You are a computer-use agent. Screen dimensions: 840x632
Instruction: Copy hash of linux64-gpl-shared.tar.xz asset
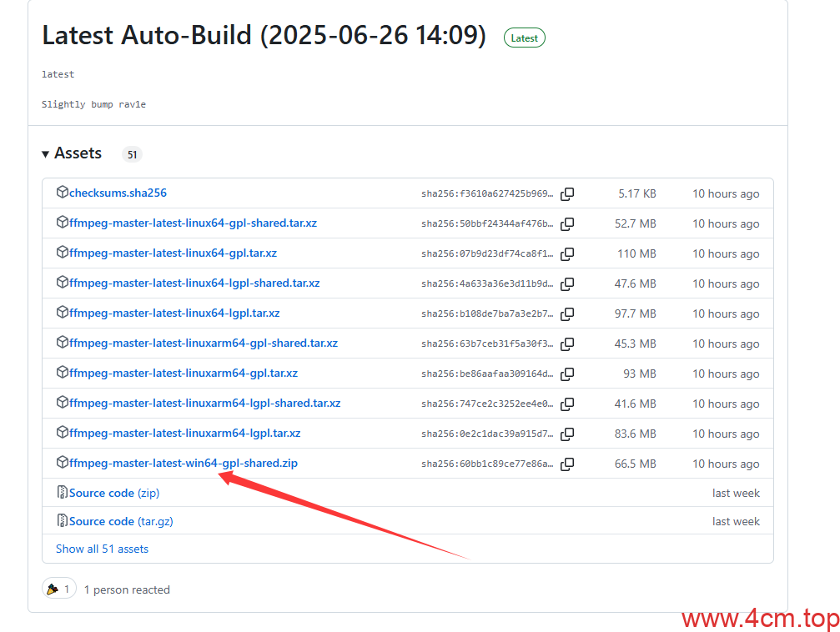click(567, 224)
